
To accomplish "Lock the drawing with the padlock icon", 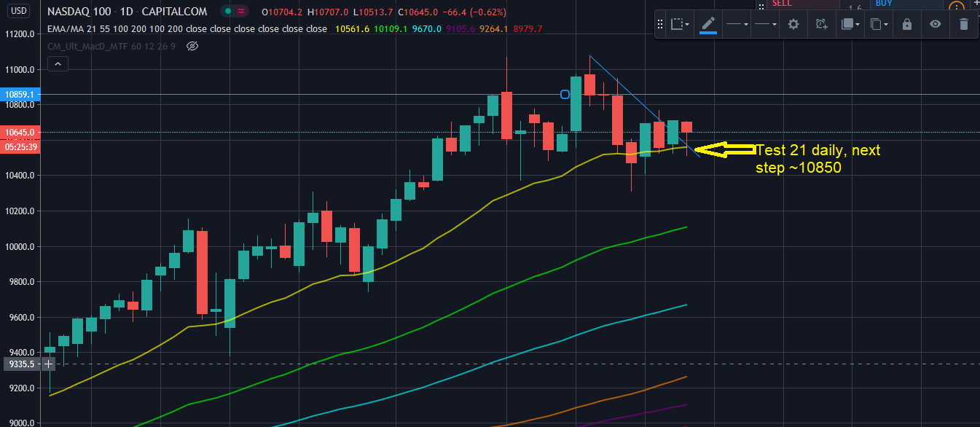I will click(x=906, y=23).
